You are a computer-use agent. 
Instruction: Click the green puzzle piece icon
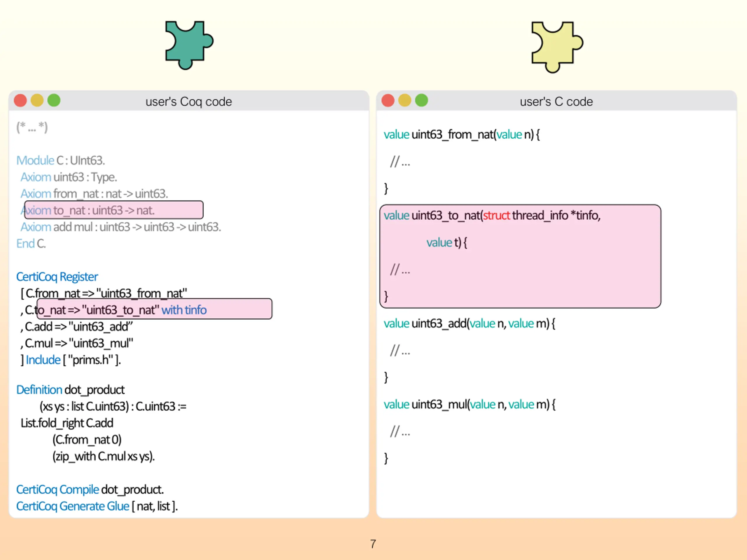pos(189,45)
